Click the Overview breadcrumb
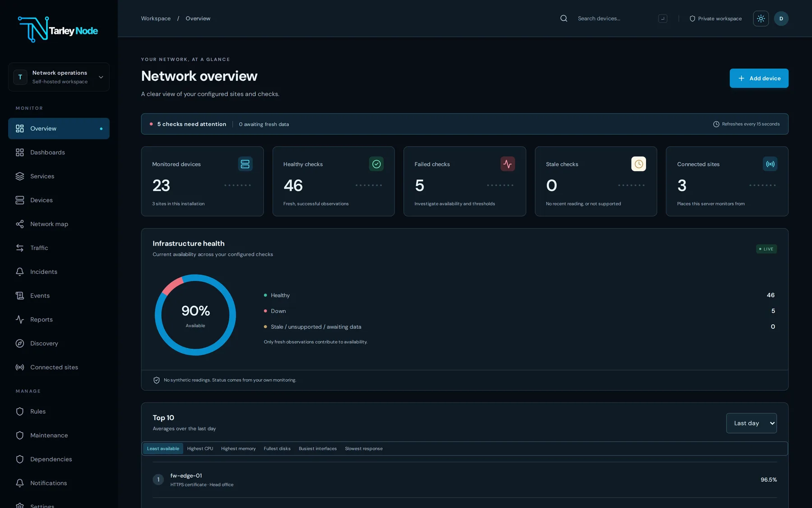The height and width of the screenshot is (508, 812). pos(198,19)
